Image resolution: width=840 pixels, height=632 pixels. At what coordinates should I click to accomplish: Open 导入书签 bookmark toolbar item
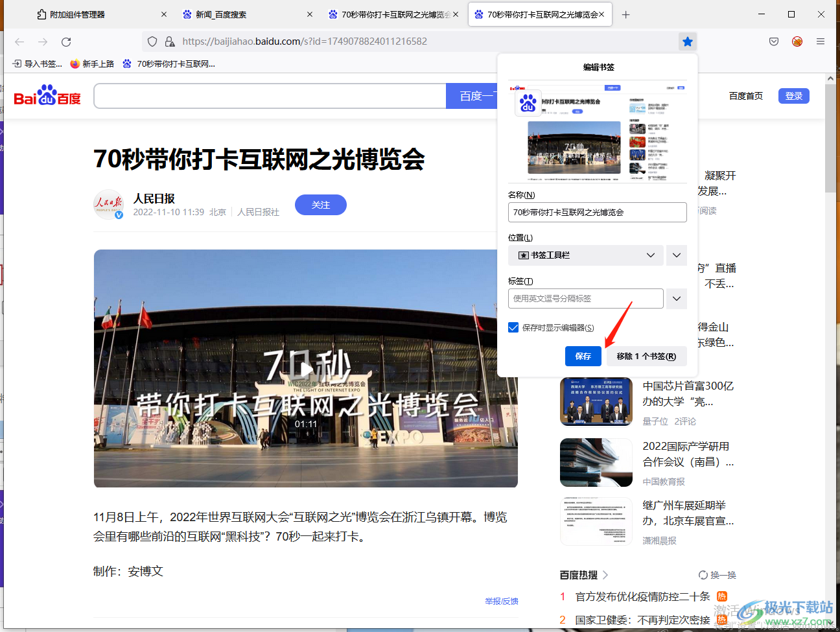[x=38, y=64]
